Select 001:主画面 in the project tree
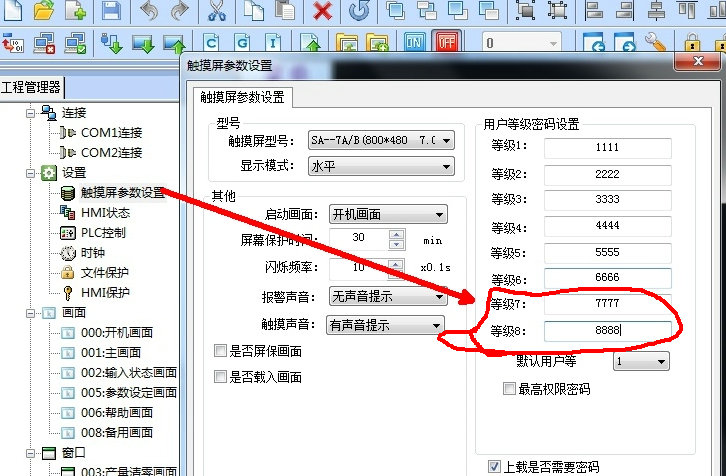 point(111,352)
